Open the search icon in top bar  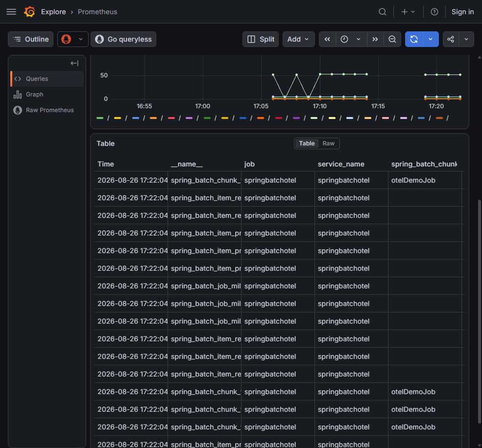click(383, 12)
